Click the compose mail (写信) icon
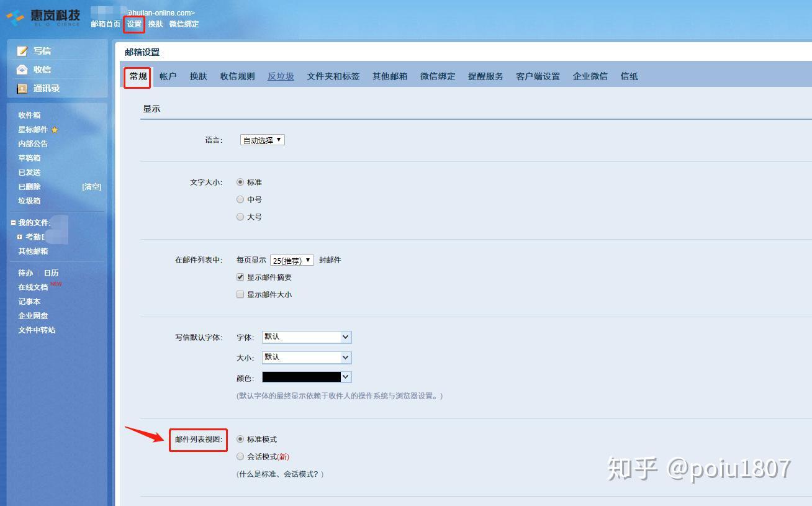This screenshot has height=506, width=812. 22,51
